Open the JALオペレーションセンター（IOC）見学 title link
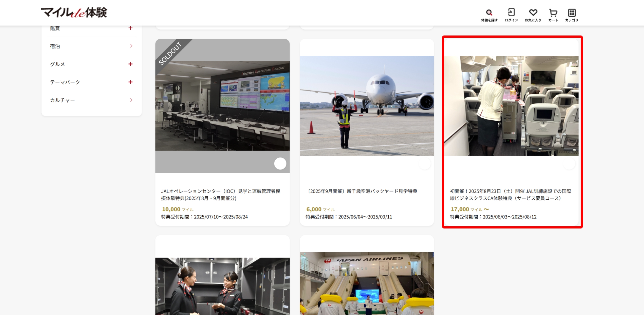 tap(221, 195)
